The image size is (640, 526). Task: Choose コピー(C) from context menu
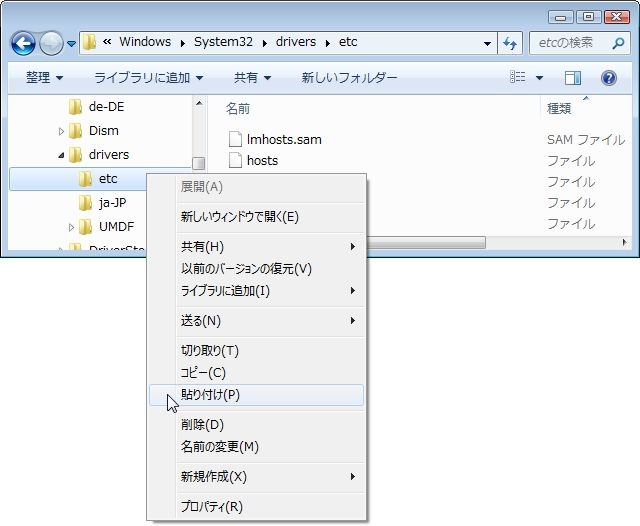point(256,373)
